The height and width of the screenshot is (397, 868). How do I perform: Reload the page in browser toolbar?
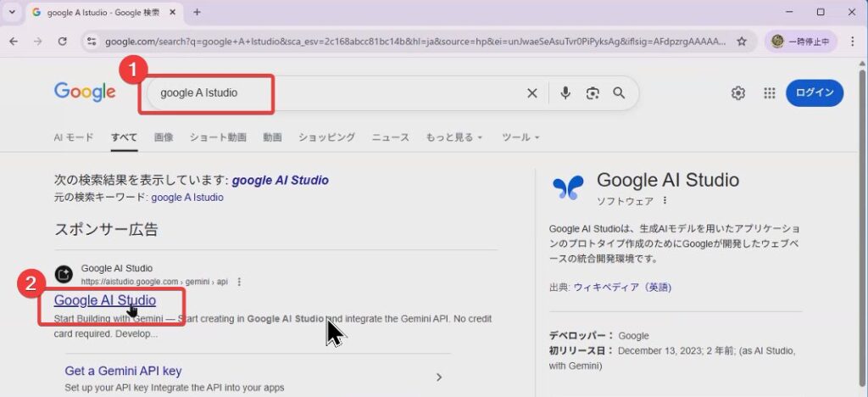click(x=62, y=41)
